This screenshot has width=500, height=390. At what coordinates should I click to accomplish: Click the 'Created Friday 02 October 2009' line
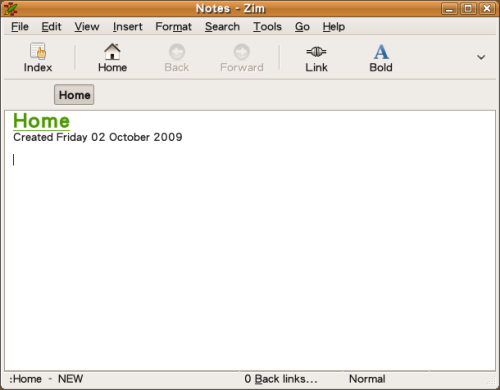[x=98, y=137]
